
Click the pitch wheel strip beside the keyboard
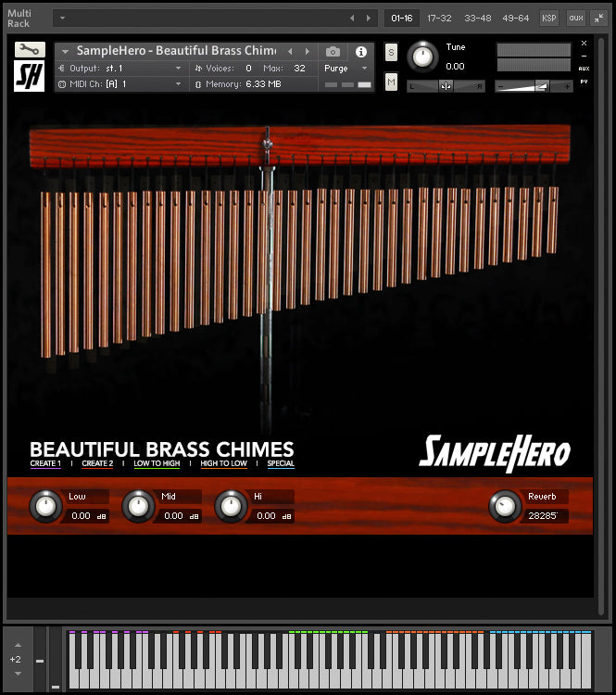point(40,659)
